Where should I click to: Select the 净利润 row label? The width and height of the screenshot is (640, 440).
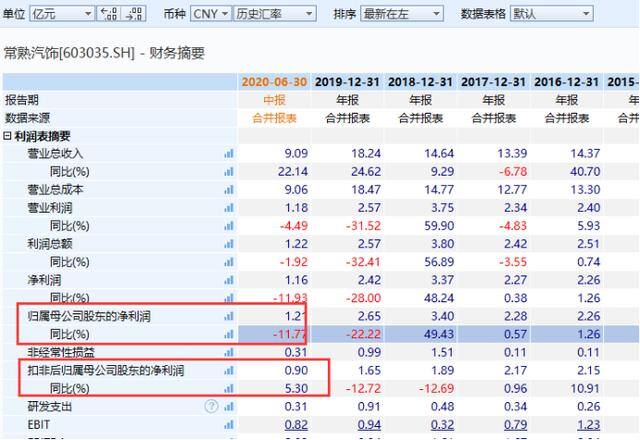(x=44, y=280)
